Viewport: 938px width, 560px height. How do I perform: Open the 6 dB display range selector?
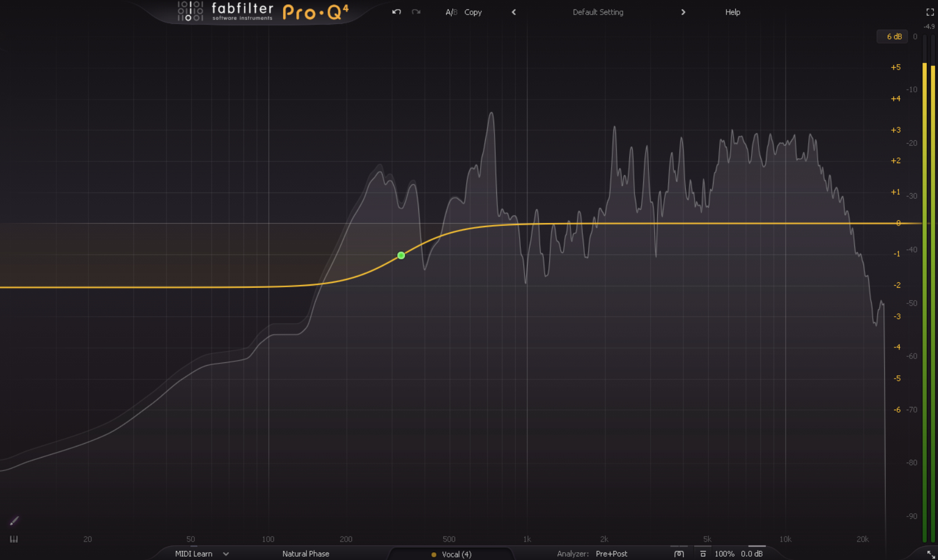coord(892,37)
